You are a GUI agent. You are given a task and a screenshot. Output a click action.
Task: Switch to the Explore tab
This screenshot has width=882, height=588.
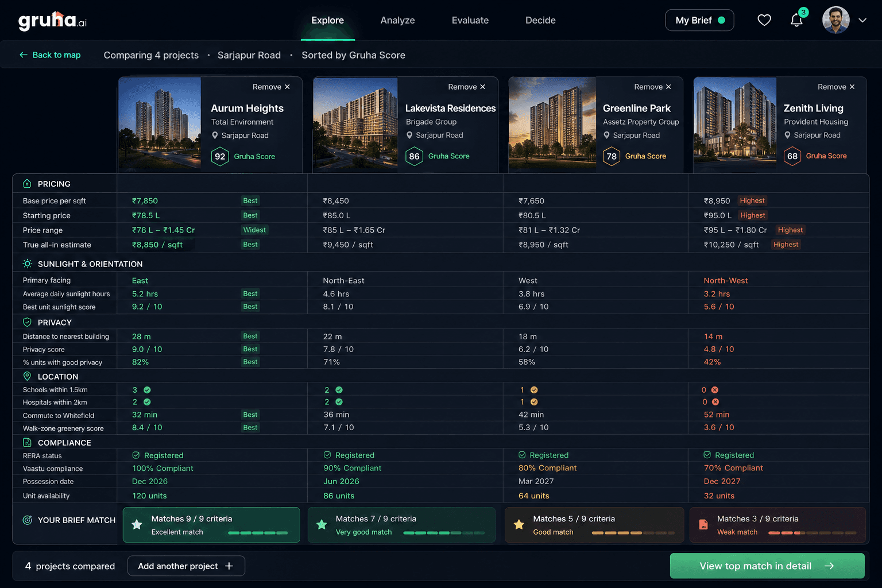tap(327, 21)
